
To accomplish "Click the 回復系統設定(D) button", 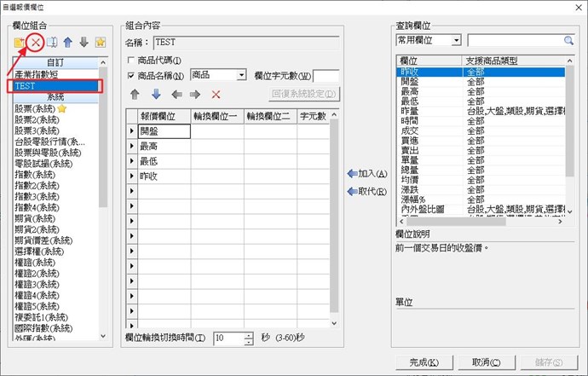I will (x=304, y=94).
